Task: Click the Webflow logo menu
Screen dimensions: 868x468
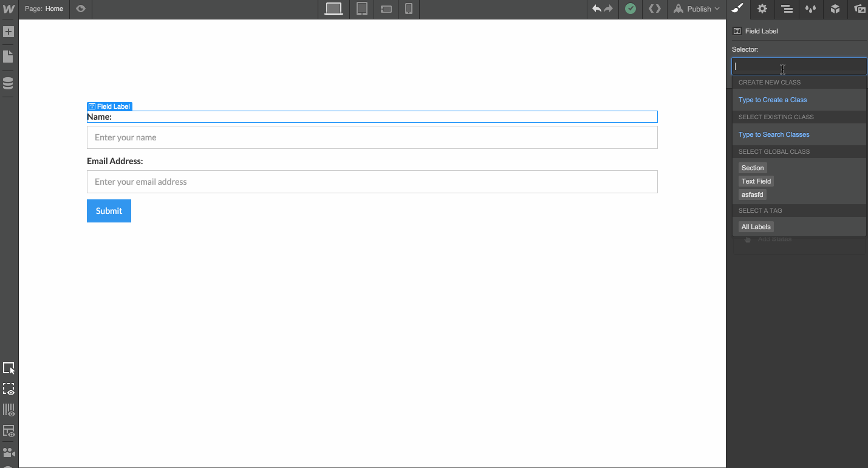Action: pyautogui.click(x=9, y=9)
